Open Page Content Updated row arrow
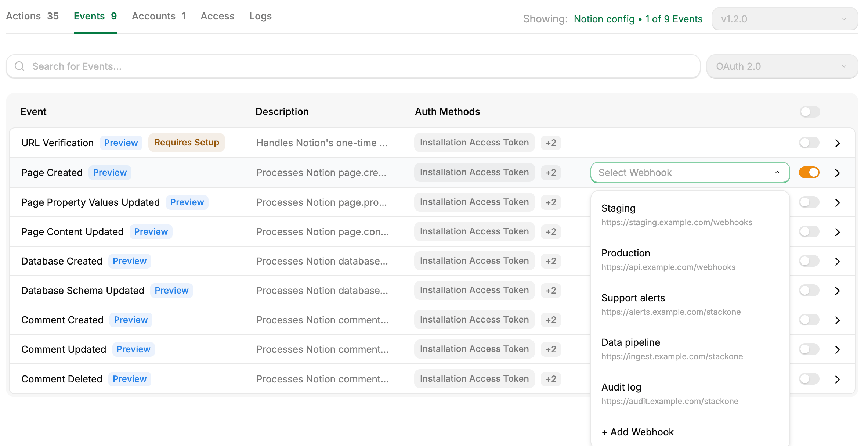 [x=837, y=232]
